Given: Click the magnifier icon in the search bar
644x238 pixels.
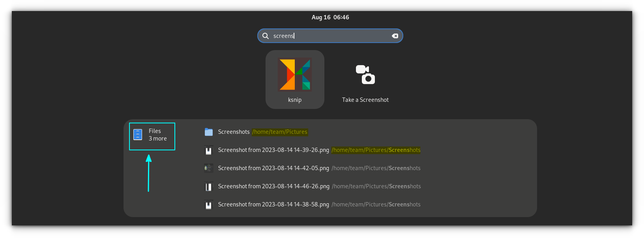Looking at the screenshot, I should [x=266, y=36].
